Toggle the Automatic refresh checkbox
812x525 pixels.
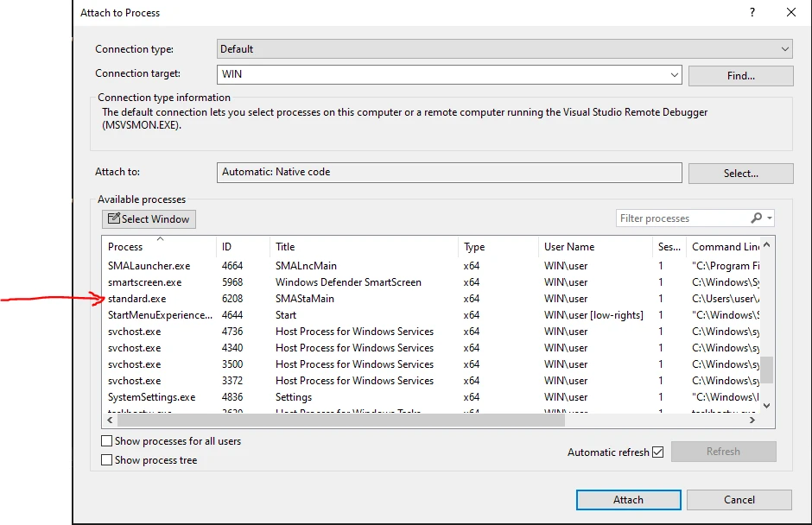pyautogui.click(x=658, y=452)
